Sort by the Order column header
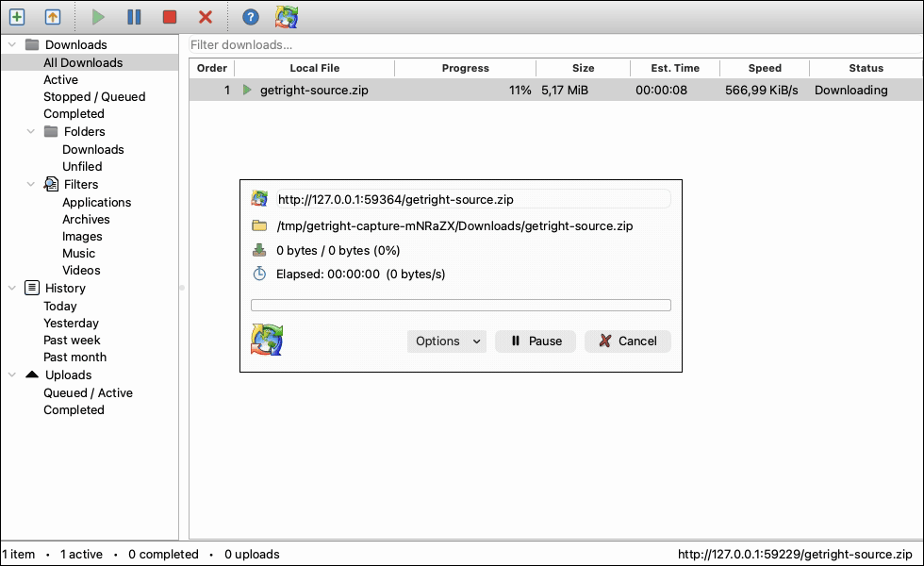The height and width of the screenshot is (566, 924). coord(211,68)
